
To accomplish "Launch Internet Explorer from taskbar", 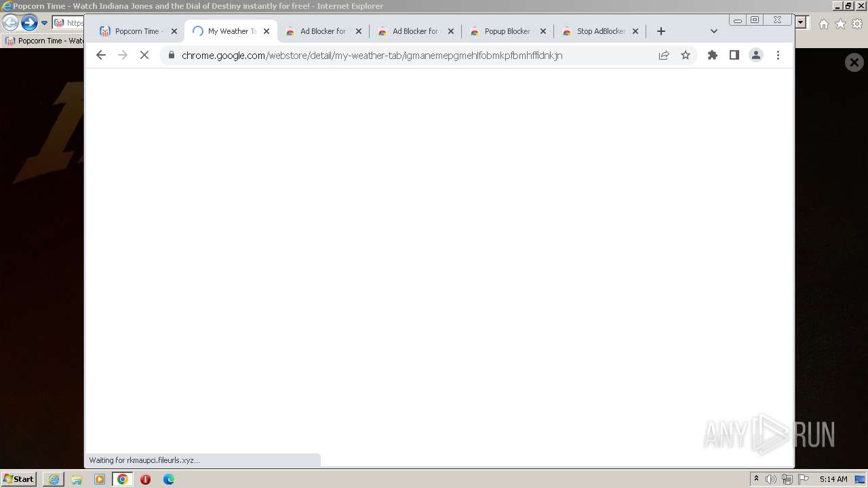I will (54, 479).
